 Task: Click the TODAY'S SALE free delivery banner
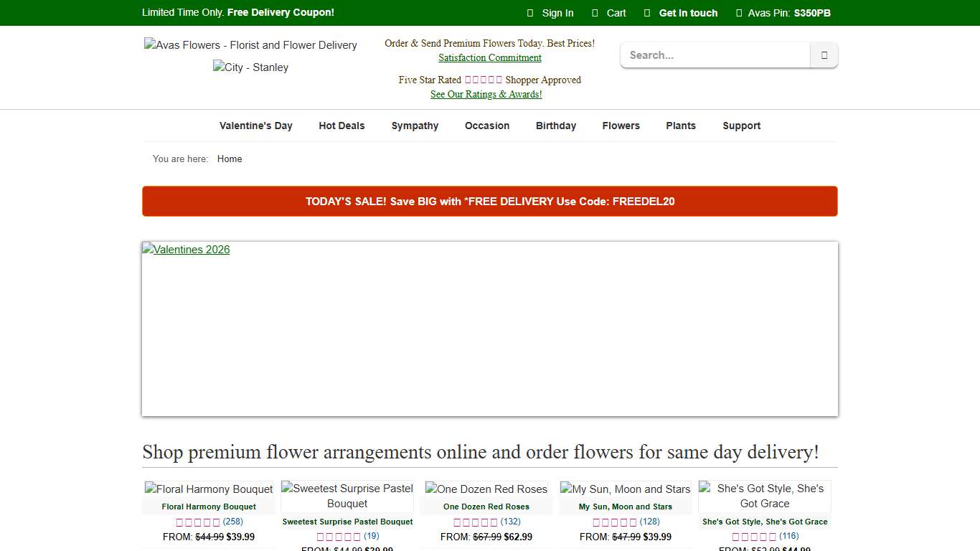point(490,202)
